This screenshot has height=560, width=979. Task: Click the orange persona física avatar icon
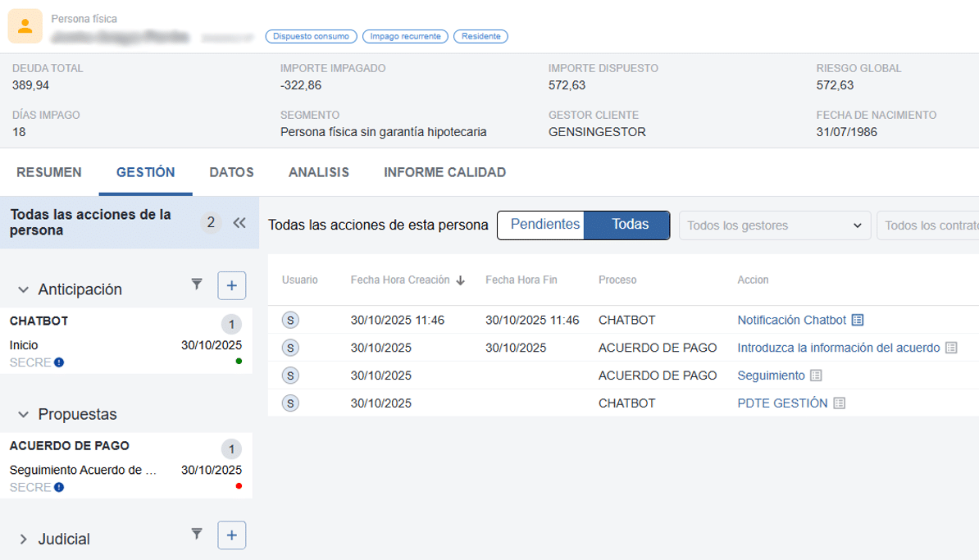[25, 26]
